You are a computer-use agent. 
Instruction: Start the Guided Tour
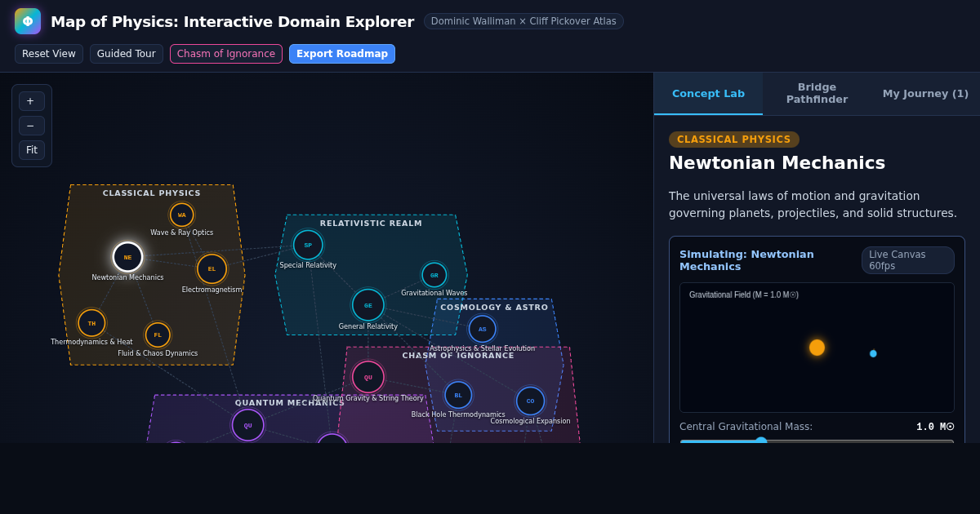pyautogui.click(x=127, y=54)
